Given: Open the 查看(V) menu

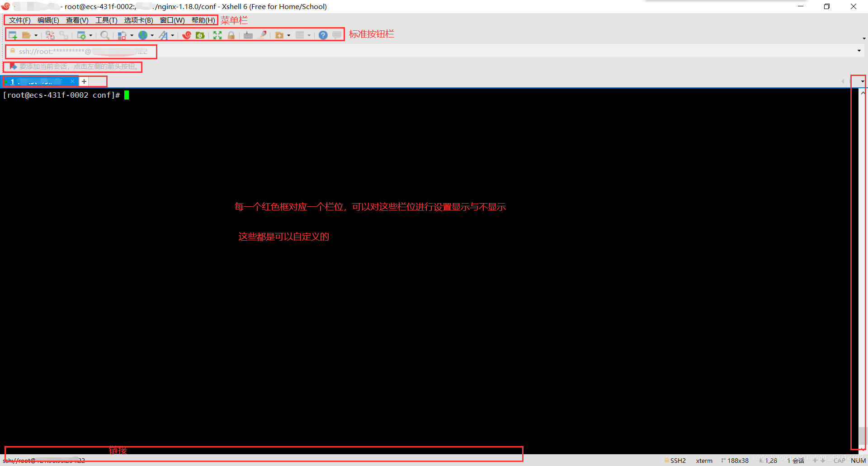Looking at the screenshot, I should coord(77,20).
